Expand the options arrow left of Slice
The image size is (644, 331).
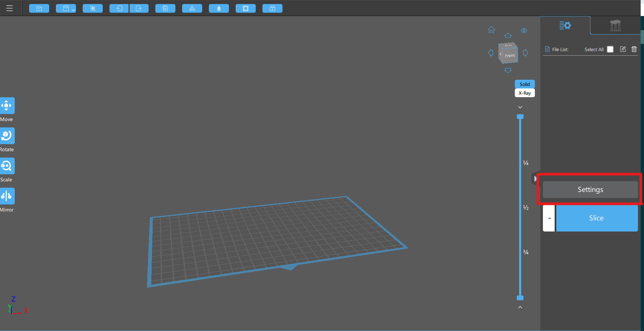tap(549, 218)
